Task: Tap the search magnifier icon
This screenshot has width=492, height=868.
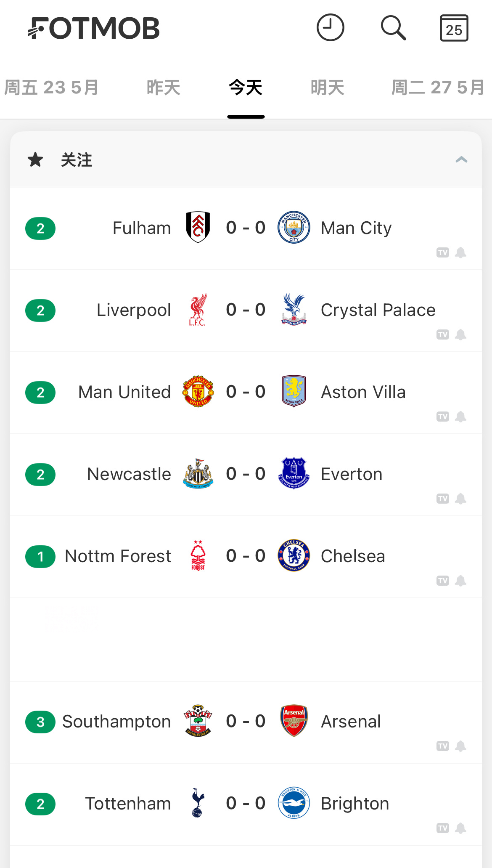Action: 393,28
